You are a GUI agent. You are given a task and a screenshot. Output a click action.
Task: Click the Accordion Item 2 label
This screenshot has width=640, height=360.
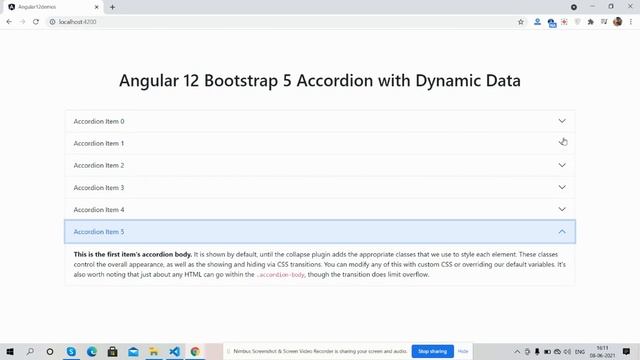pyautogui.click(x=99, y=165)
